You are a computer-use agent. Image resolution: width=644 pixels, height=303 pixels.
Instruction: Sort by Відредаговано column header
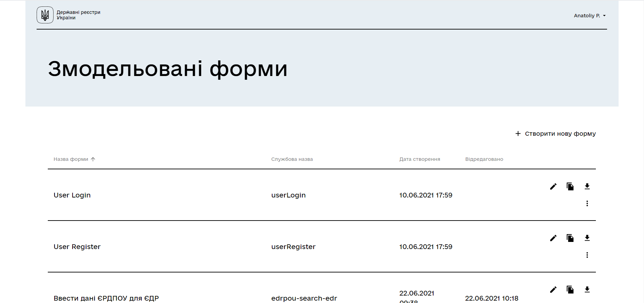point(484,159)
